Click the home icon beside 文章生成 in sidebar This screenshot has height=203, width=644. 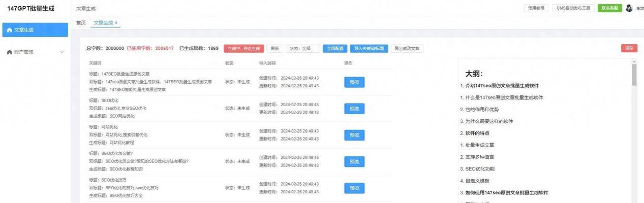coord(9,30)
